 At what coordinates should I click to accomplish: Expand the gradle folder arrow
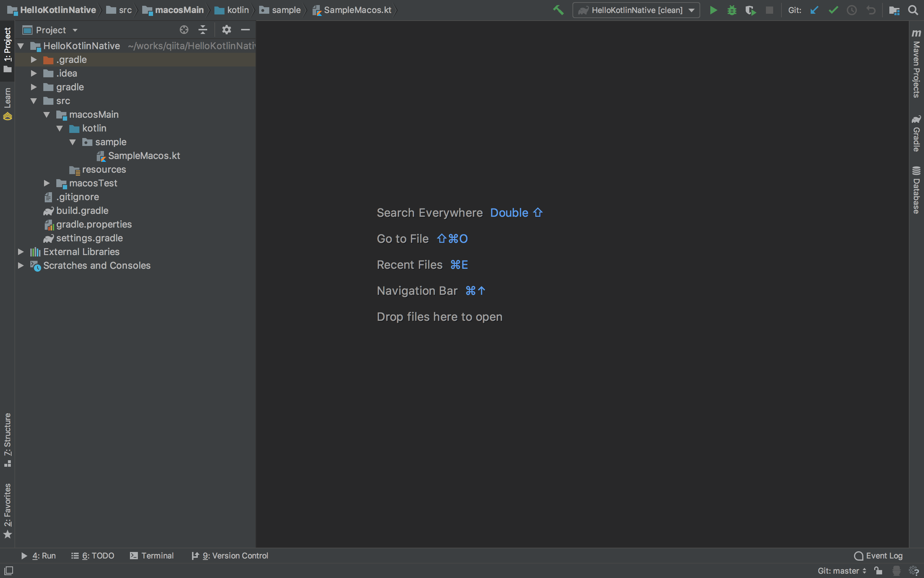(x=34, y=87)
